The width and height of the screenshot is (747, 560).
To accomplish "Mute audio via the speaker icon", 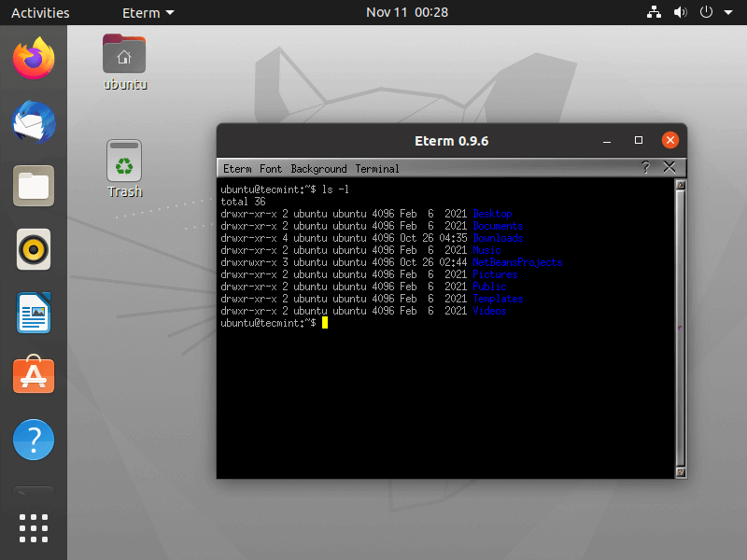I will click(x=680, y=13).
